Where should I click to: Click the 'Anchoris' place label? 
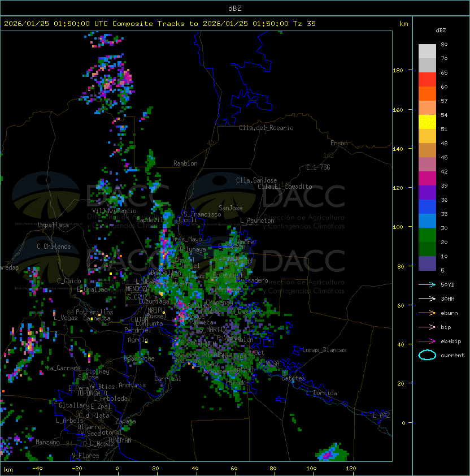click(x=132, y=385)
